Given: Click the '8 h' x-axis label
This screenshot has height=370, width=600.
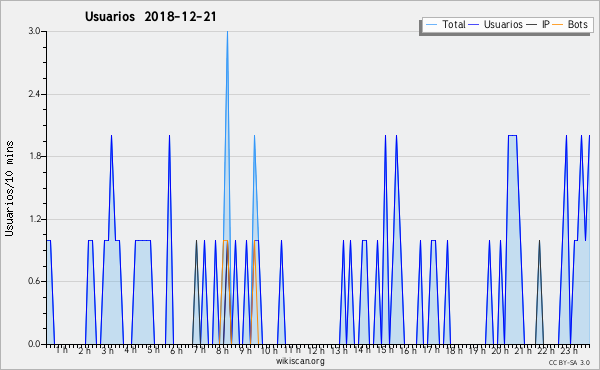Looking at the screenshot, I should point(222,350).
